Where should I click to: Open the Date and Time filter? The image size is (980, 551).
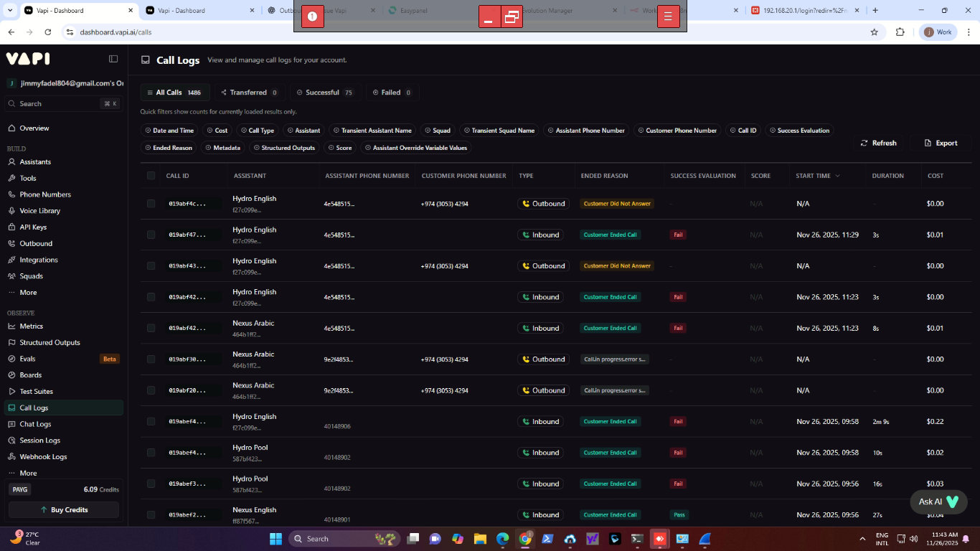pyautogui.click(x=169, y=131)
